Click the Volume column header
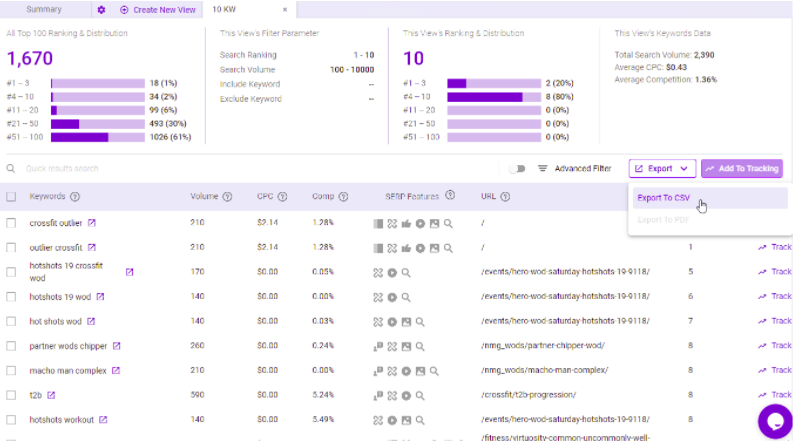The width and height of the screenshot is (799, 443). pyautogui.click(x=204, y=196)
